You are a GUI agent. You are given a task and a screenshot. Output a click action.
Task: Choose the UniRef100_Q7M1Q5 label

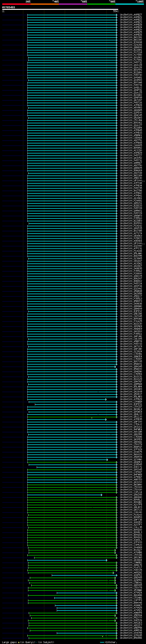click(131, 635)
